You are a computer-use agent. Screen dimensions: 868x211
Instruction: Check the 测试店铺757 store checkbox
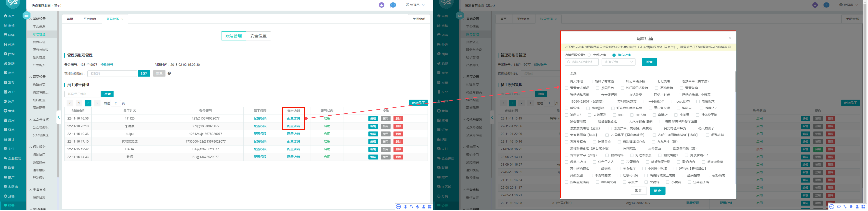(x=686, y=155)
